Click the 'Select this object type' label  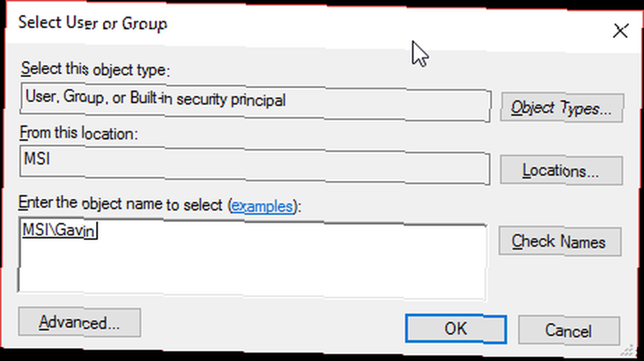95,69
